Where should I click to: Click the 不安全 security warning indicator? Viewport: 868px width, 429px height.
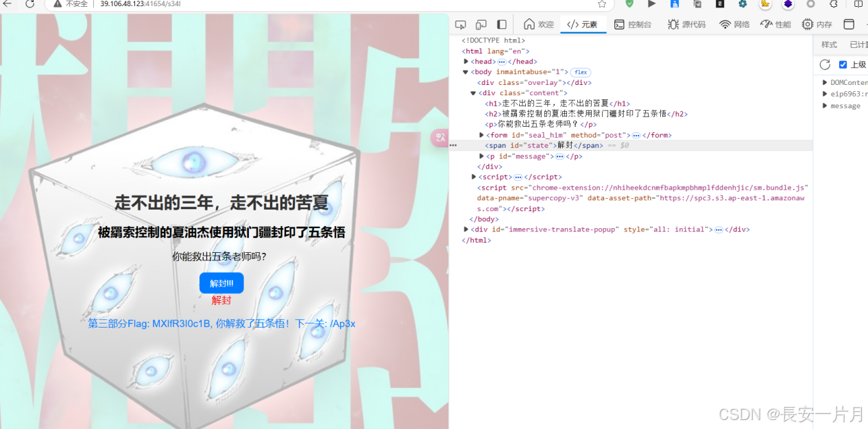71,4
